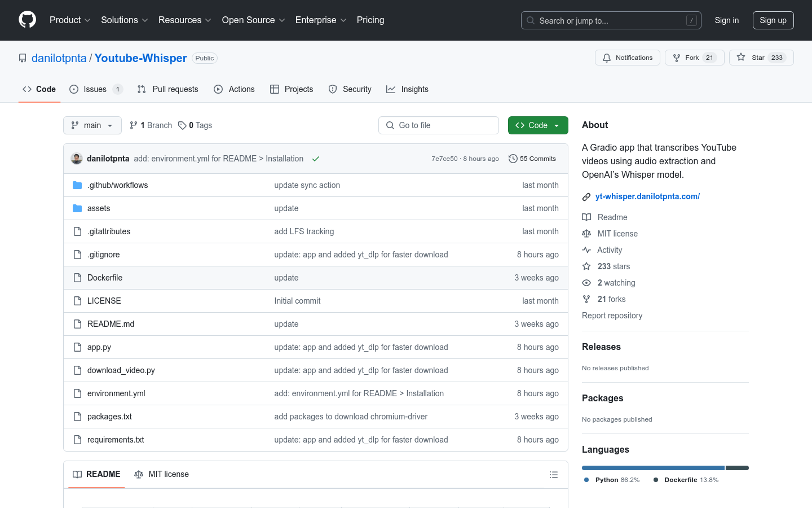Open the GitHub home logo
The height and width of the screenshot is (508, 812).
[x=27, y=20]
